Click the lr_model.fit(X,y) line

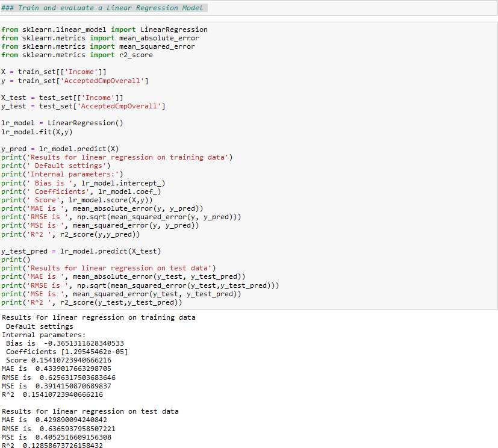coord(33,131)
